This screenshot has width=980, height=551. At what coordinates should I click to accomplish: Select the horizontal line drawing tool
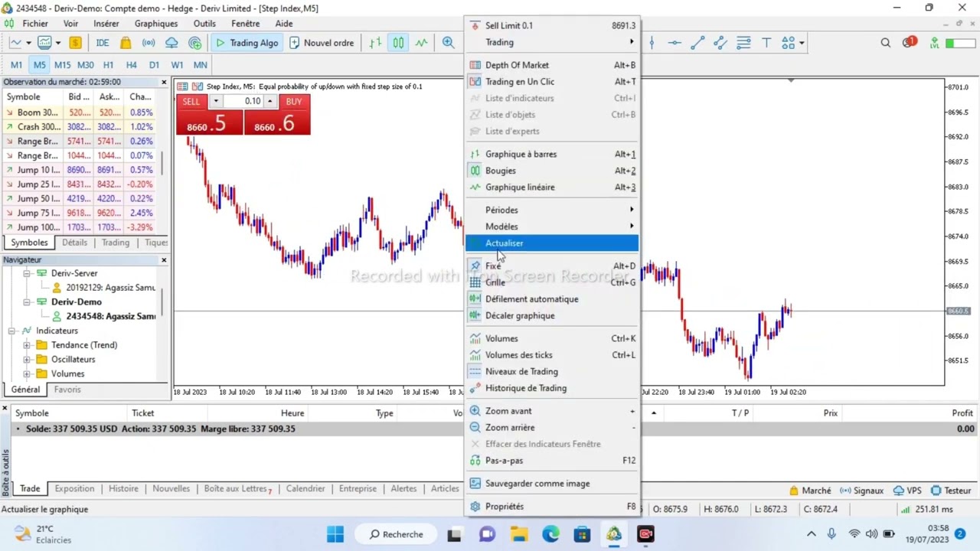675,43
